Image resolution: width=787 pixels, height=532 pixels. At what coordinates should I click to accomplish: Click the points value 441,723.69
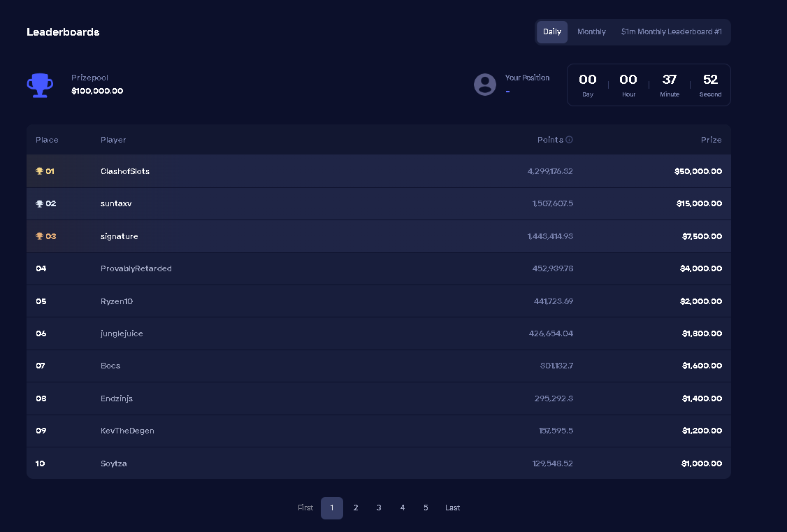(553, 301)
